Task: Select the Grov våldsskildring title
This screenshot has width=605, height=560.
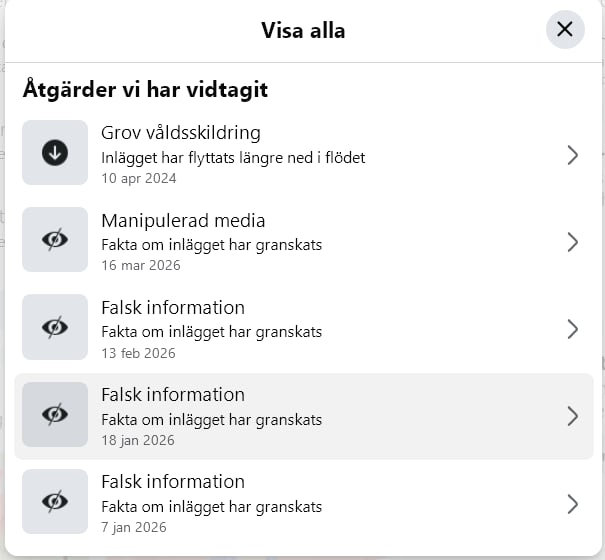Action: click(x=181, y=133)
